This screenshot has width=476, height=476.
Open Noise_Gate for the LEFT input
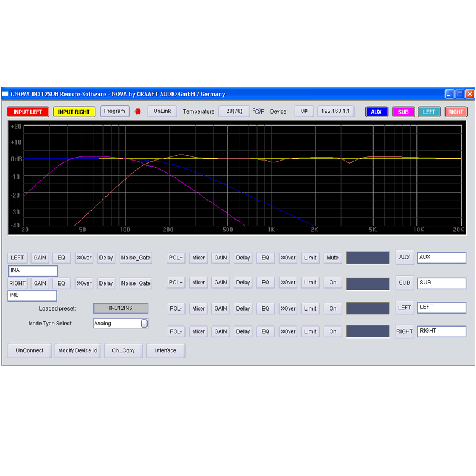point(136,258)
